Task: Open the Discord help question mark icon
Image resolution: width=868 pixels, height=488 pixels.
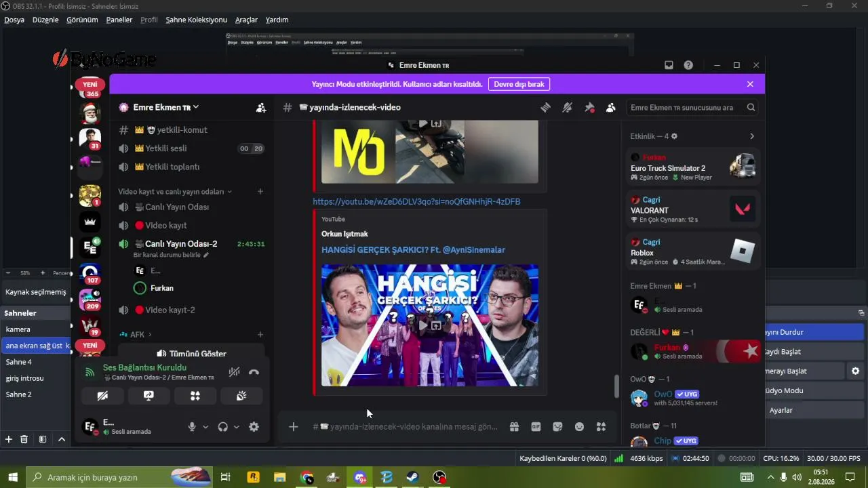Action: click(x=688, y=65)
